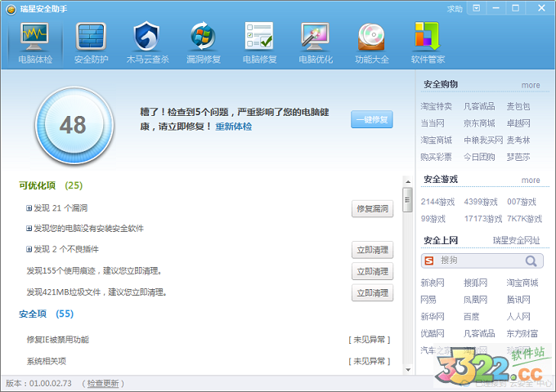Open the 人人网 link

tap(518, 316)
